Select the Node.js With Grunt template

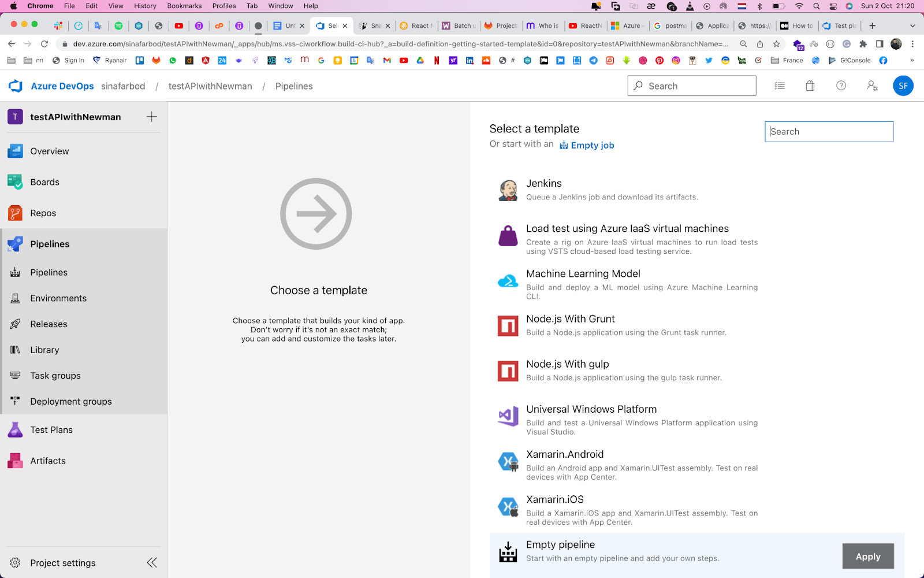(x=696, y=325)
